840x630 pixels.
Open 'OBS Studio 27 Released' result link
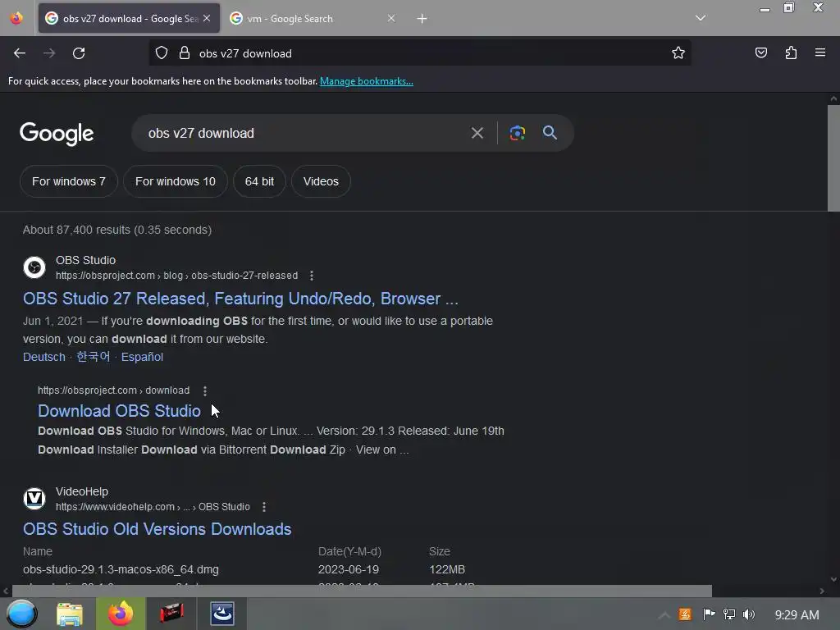coord(240,299)
